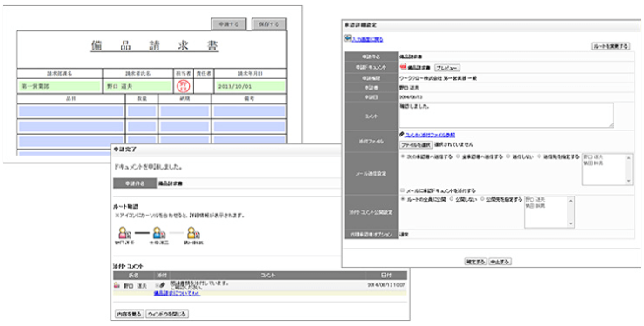This screenshot has width=644, height=326.
Task: Click the プレビュー button
Action: point(446,68)
